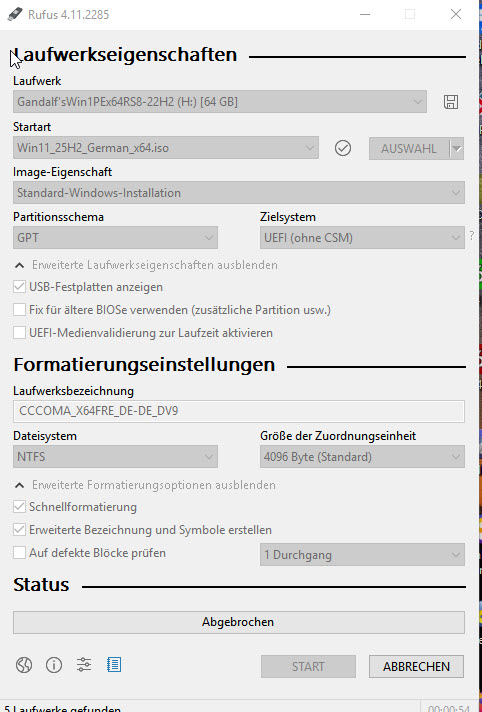The width and height of the screenshot is (482, 712).
Task: Open the application settings sliders icon
Action: coord(84,665)
